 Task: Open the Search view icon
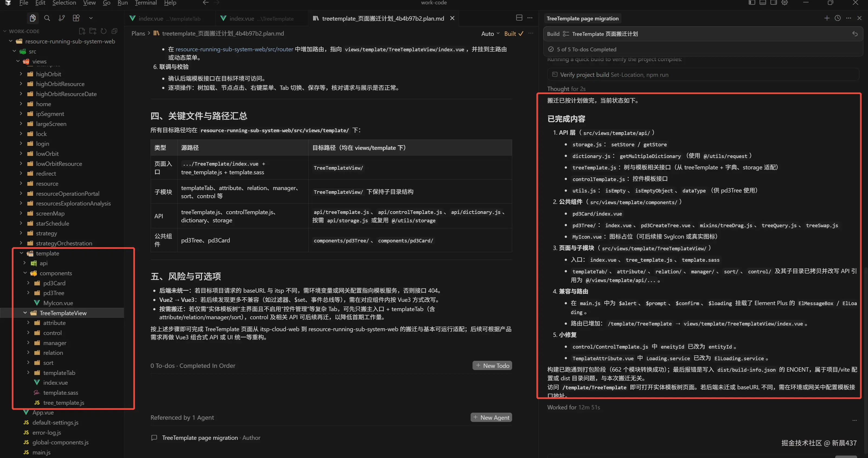tap(47, 18)
